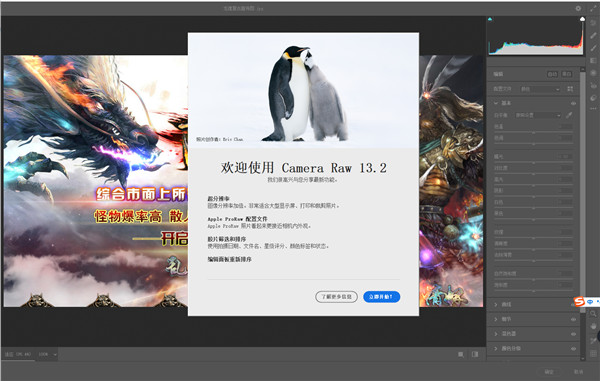Toggle full screen mode icon
The image size is (600, 381).
click(593, 8)
